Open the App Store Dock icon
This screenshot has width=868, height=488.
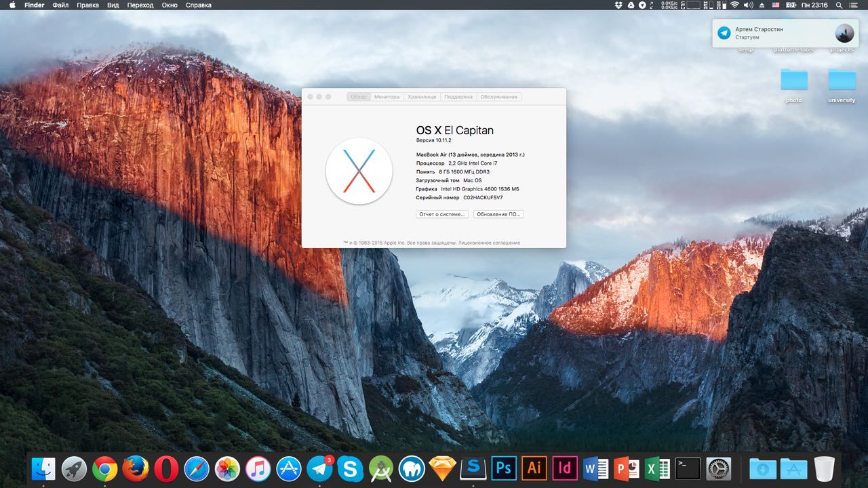point(289,468)
